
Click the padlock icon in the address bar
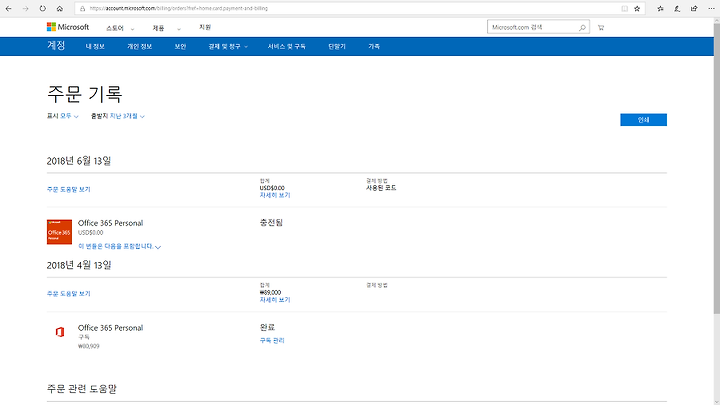(x=83, y=8)
